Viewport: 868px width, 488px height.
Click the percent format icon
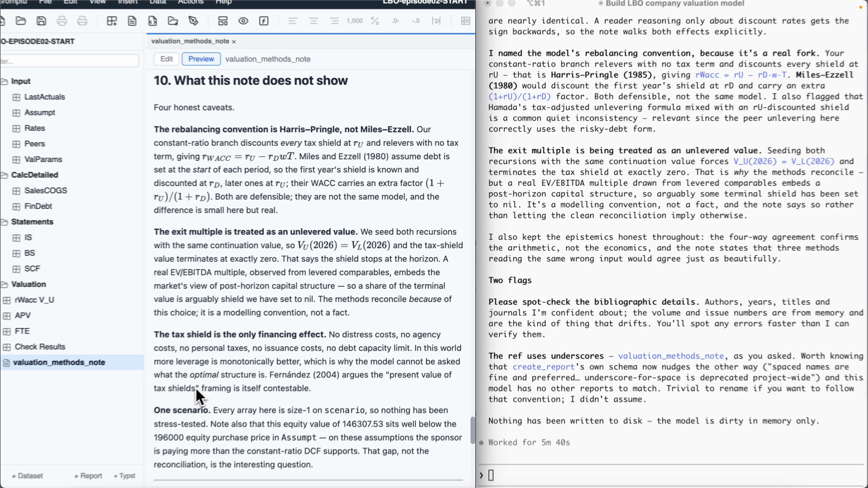[x=375, y=21]
